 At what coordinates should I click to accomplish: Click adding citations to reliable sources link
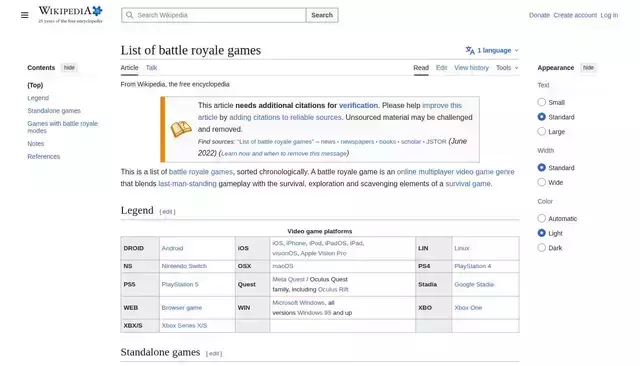tap(285, 117)
